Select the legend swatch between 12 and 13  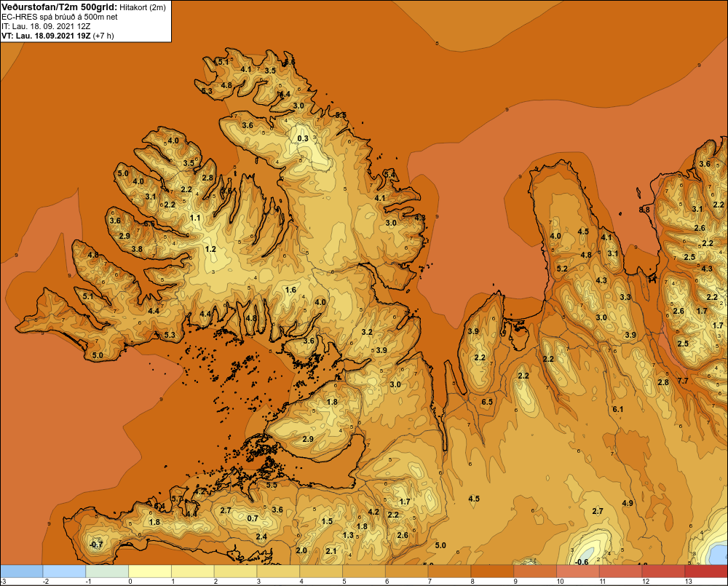[x=663, y=571]
